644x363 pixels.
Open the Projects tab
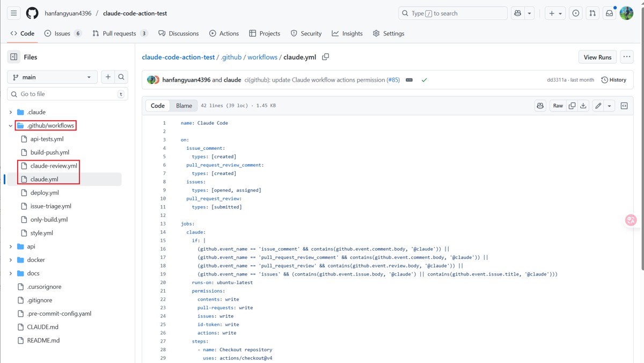coord(265,33)
